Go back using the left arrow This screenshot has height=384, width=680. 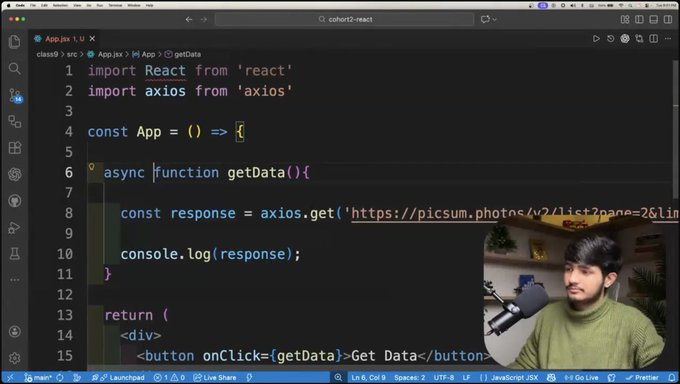(189, 19)
